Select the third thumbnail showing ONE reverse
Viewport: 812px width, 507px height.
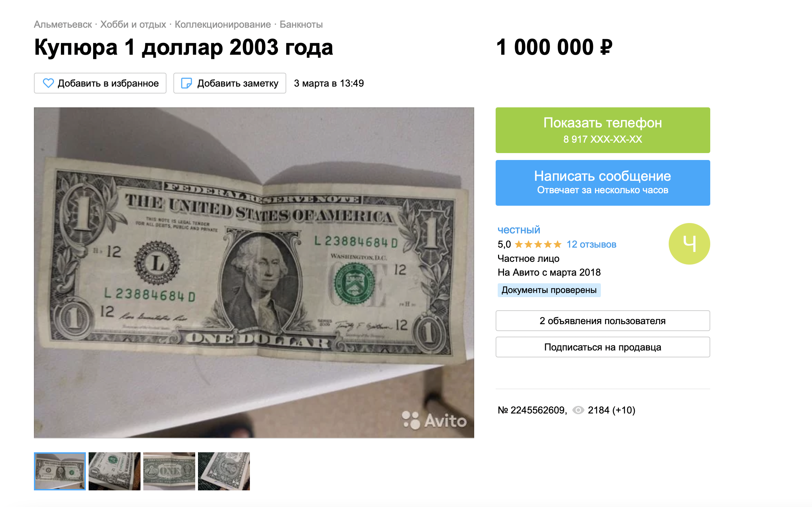[x=169, y=471]
